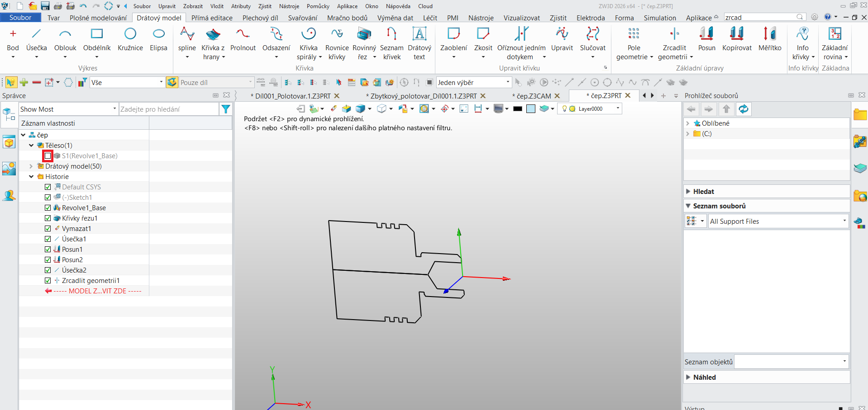This screenshot has height=410, width=868.
Task: Expand the Hledat section
Action: [688, 191]
